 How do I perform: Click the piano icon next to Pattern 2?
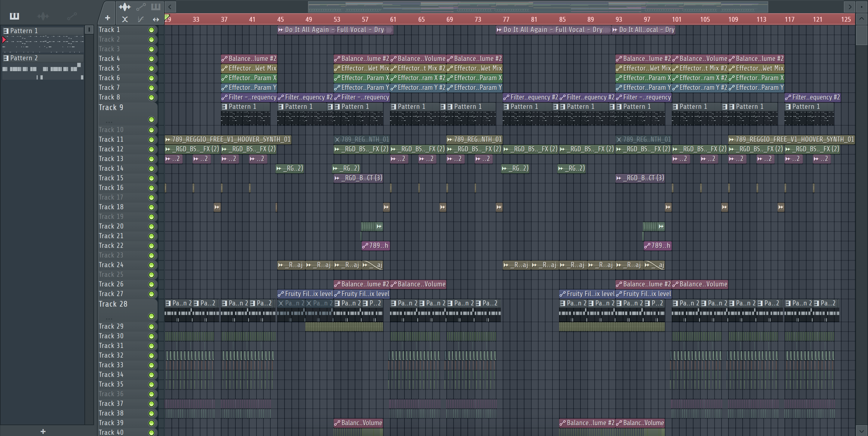tap(6, 58)
